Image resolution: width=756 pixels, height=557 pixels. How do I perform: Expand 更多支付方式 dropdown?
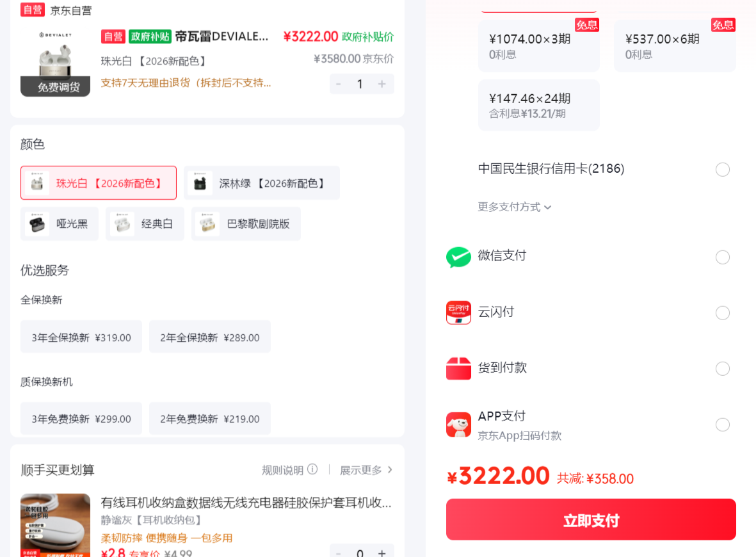click(514, 207)
